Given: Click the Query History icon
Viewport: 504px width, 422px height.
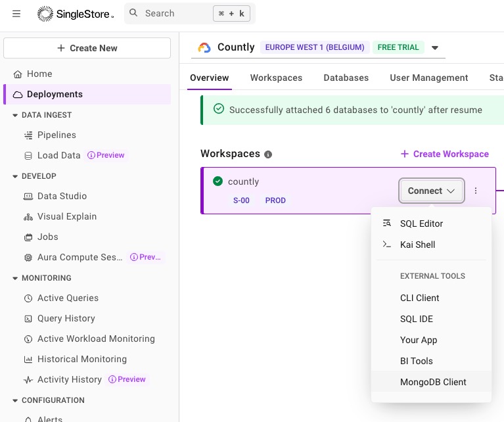Looking at the screenshot, I should [28, 319].
